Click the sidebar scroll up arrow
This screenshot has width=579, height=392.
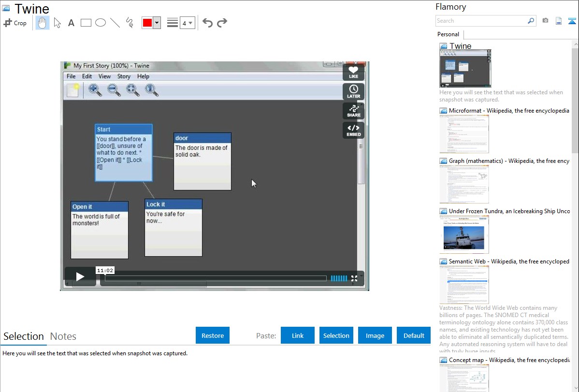tap(576, 44)
